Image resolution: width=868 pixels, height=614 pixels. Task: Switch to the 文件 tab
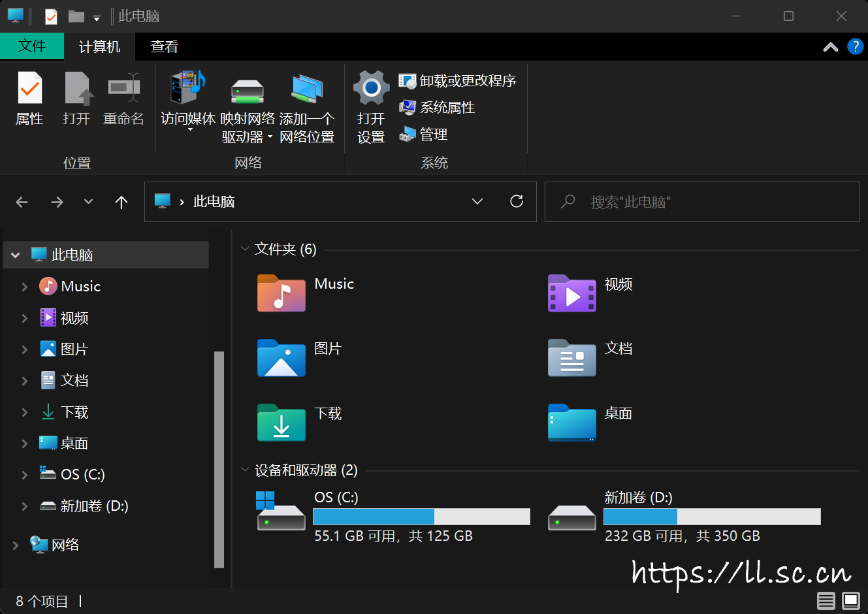point(32,46)
